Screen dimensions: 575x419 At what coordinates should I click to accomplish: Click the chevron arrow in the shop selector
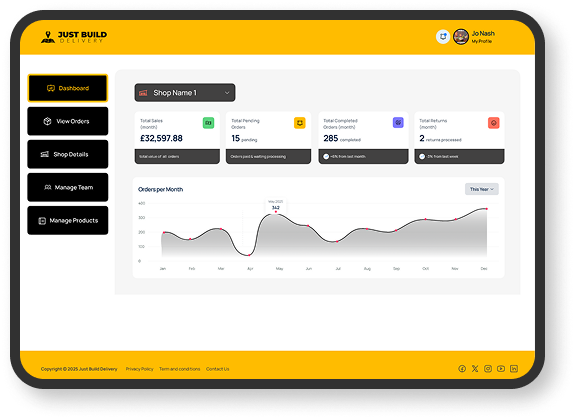tap(227, 93)
